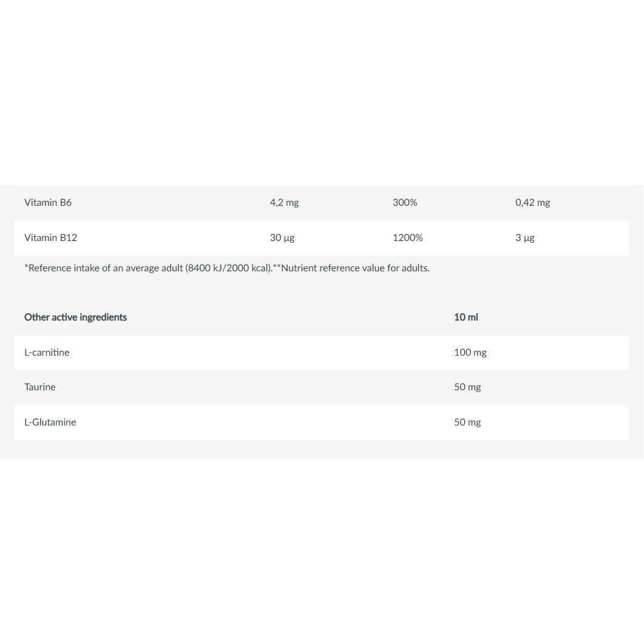Click the Other active ingredients heading
Image resolution: width=644 pixels, height=644 pixels.
coord(76,317)
